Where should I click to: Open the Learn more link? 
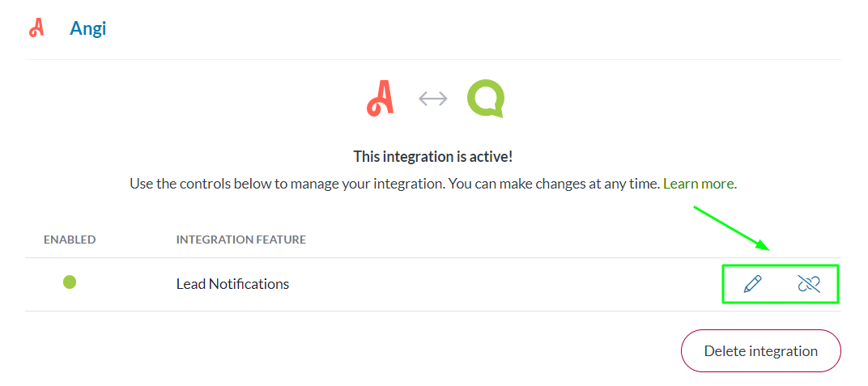[698, 184]
